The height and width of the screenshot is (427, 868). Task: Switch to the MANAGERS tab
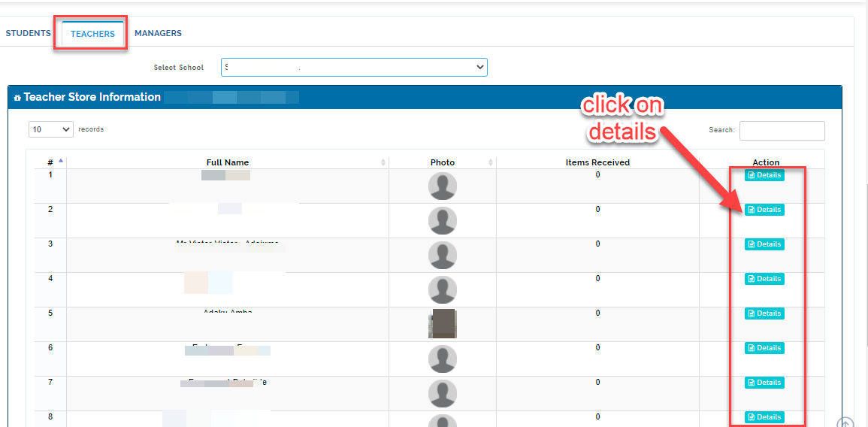(x=159, y=33)
